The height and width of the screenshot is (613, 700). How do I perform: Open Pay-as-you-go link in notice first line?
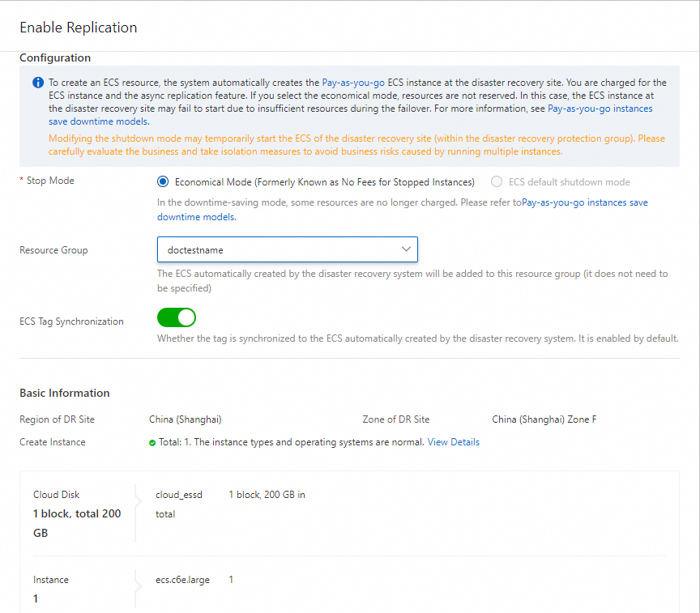(x=353, y=83)
